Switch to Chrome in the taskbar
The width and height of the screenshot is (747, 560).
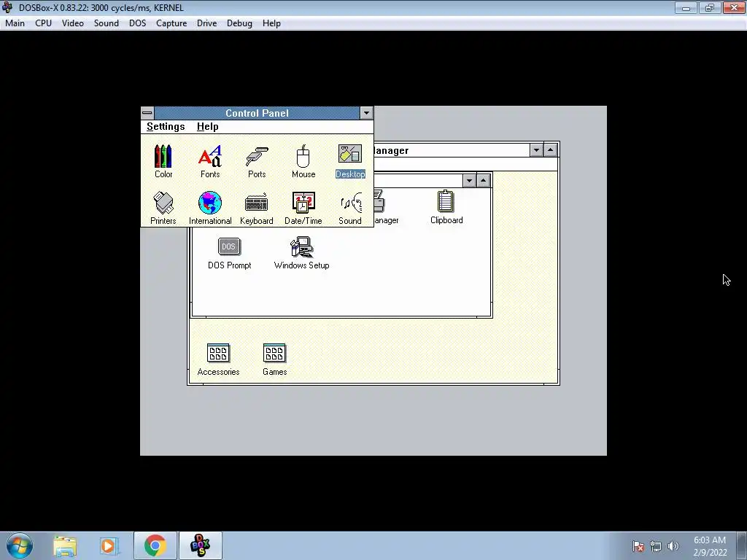[155, 545]
